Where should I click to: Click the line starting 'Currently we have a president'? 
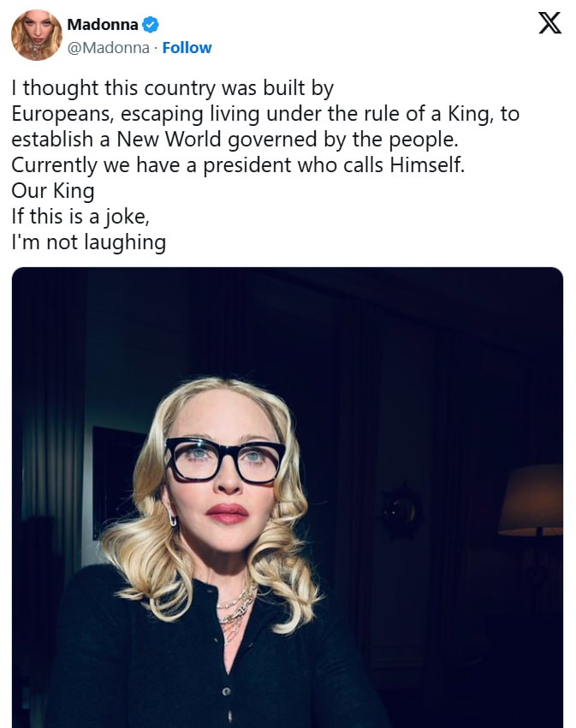(x=238, y=165)
